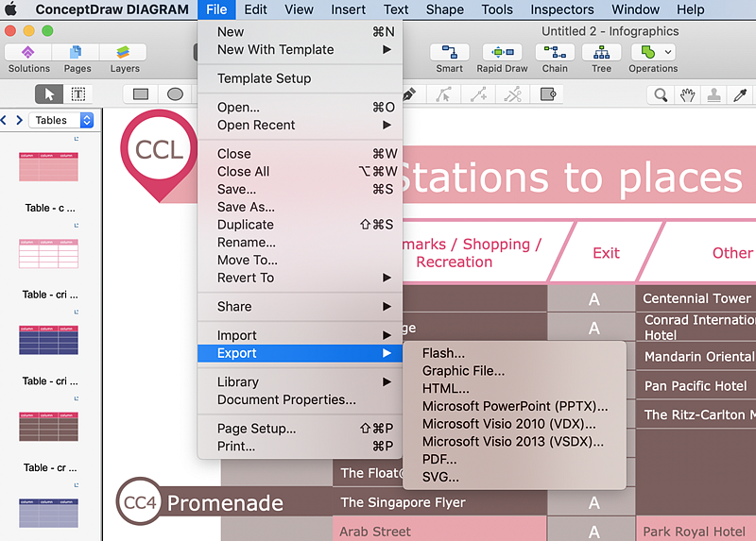The width and height of the screenshot is (756, 541).
Task: Open the Edit menu
Action: pos(255,9)
